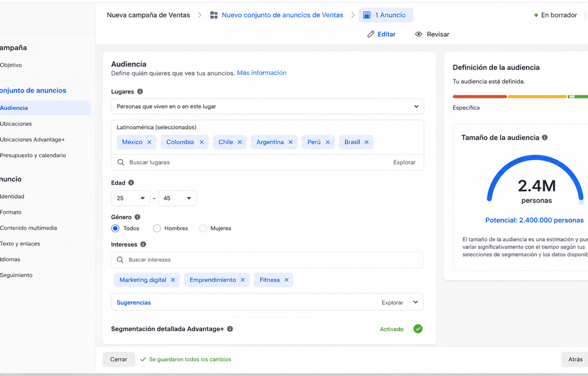
Task: Remove the Perú location tag
Action: (328, 142)
